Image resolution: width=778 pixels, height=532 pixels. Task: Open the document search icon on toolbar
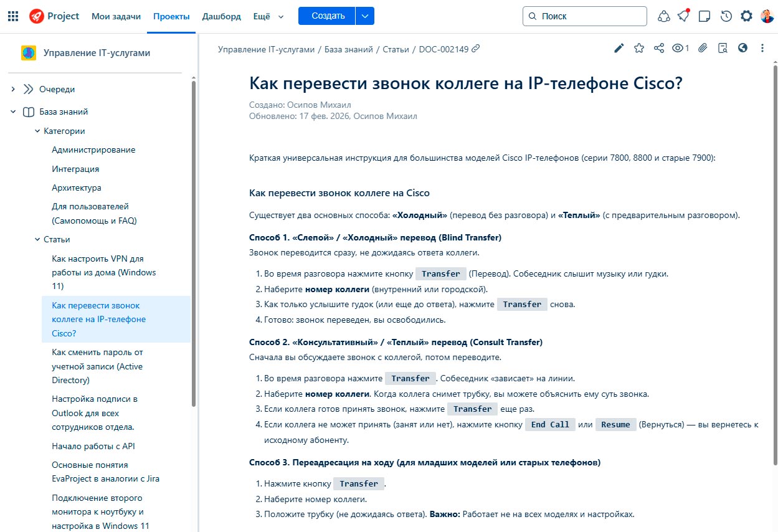tap(722, 47)
